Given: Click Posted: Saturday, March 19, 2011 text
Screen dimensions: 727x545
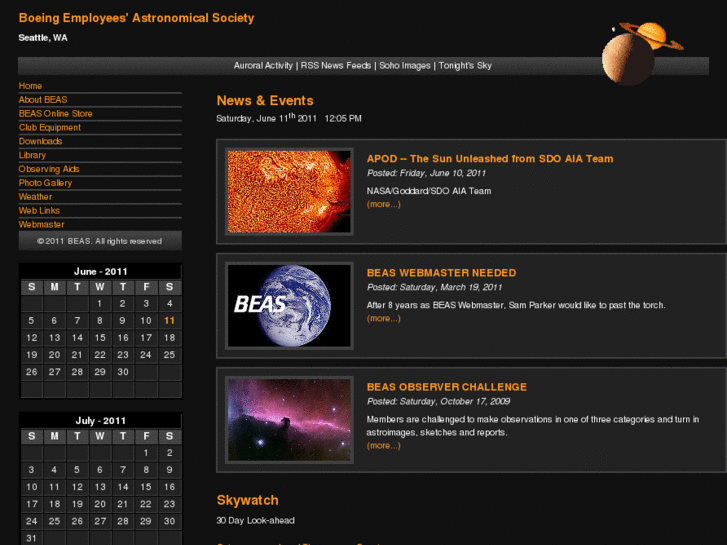Looking at the screenshot, I should coord(434,287).
